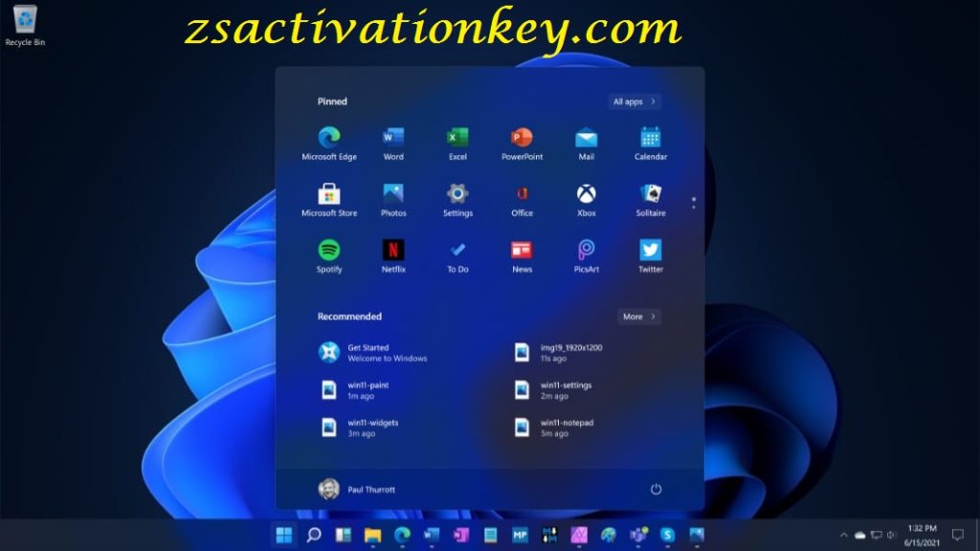Viewport: 980px width, 551px height.
Task: Click the power button in Start menu
Action: (x=656, y=489)
